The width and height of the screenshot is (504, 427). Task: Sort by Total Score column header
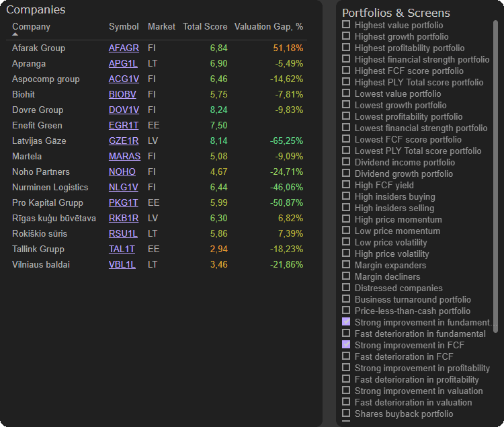pyautogui.click(x=205, y=27)
